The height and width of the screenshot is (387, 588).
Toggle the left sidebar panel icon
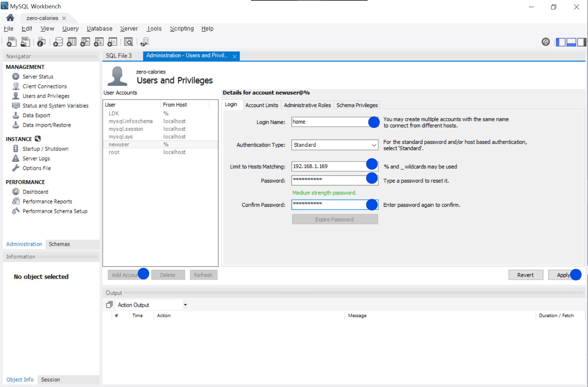(x=561, y=42)
